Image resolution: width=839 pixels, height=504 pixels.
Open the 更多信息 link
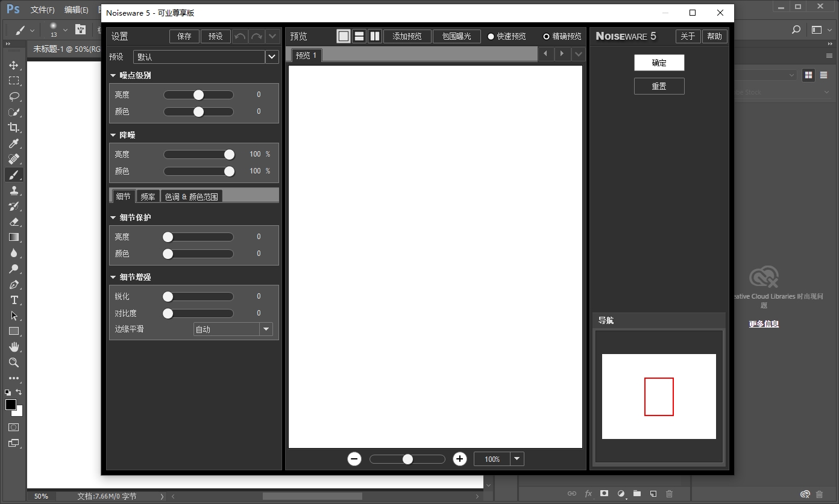[764, 323]
